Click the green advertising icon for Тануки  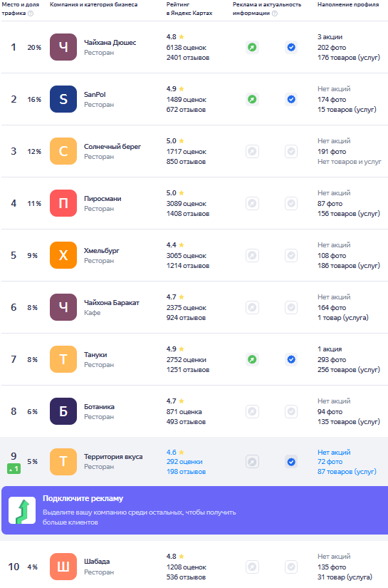[x=253, y=360]
